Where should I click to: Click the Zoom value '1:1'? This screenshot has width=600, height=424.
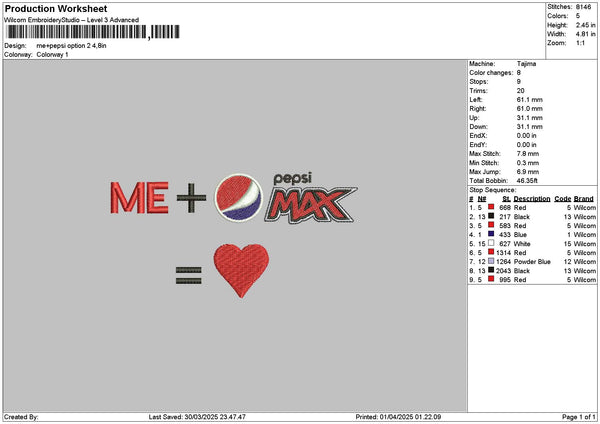click(x=580, y=43)
